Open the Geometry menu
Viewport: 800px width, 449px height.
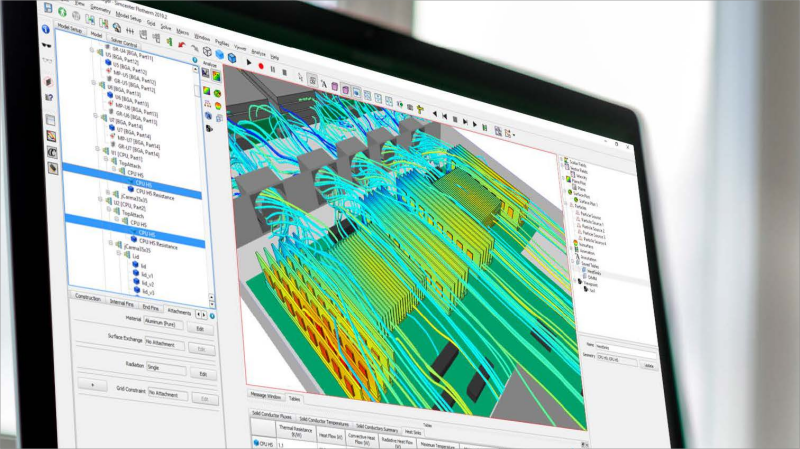tap(100, 9)
